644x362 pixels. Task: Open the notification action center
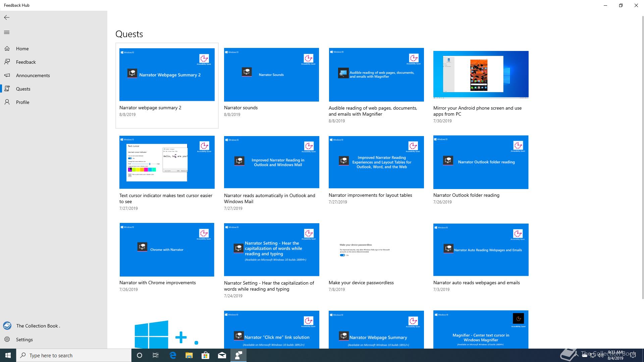coord(633,355)
